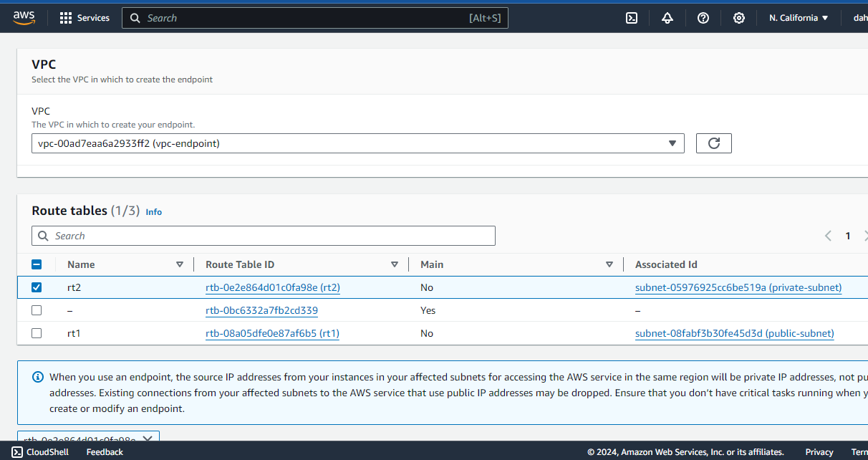Click the info icon in the notice banner
The image size is (868, 460).
[38, 377]
